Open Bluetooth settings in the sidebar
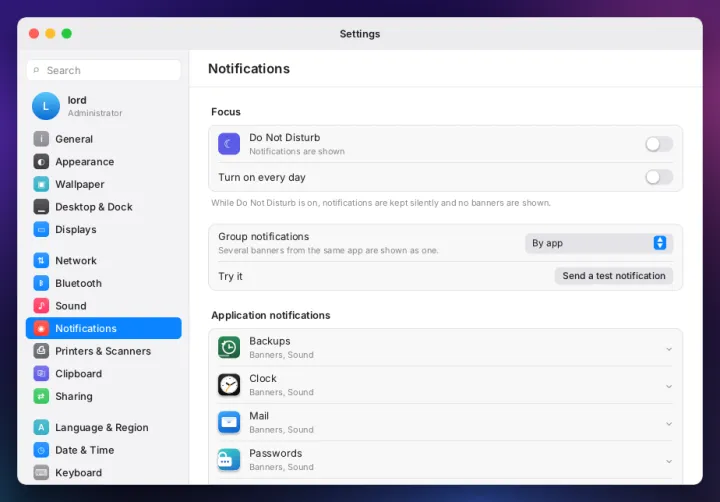The width and height of the screenshot is (720, 502). 104,283
